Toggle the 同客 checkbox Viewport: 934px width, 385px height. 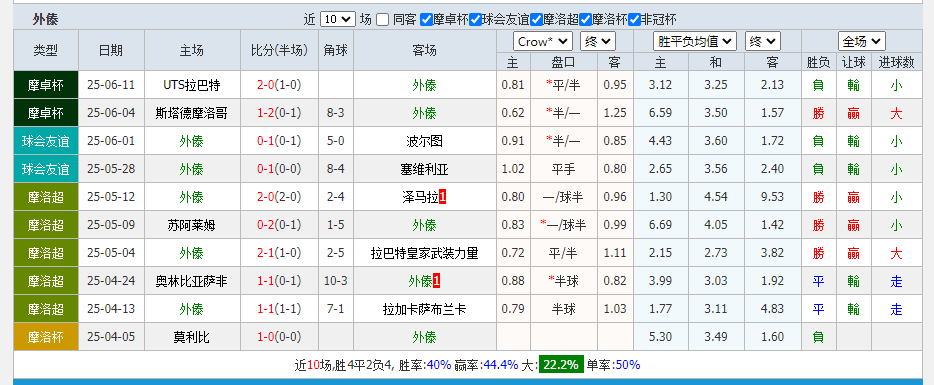[383, 20]
